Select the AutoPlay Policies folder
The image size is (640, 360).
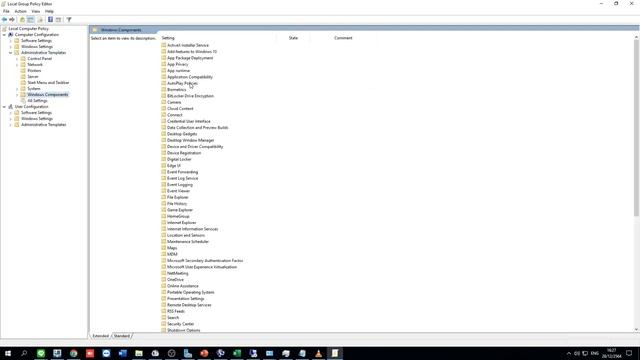182,83
